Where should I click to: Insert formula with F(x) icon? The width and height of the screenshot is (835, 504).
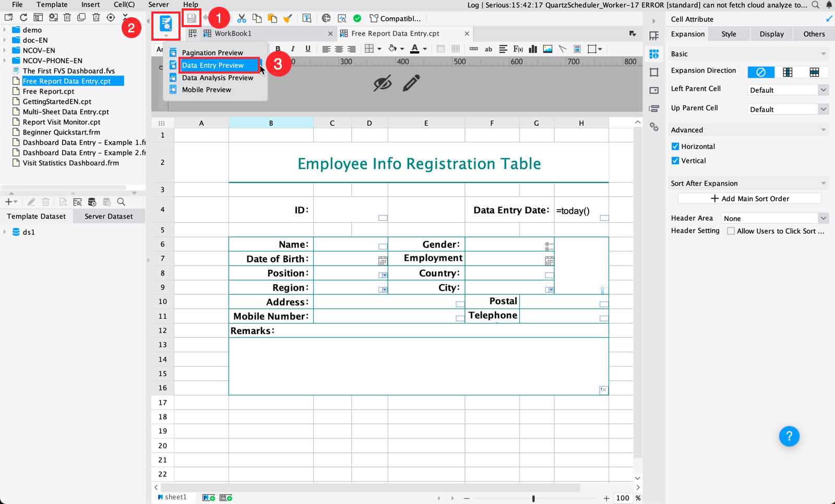(518, 49)
